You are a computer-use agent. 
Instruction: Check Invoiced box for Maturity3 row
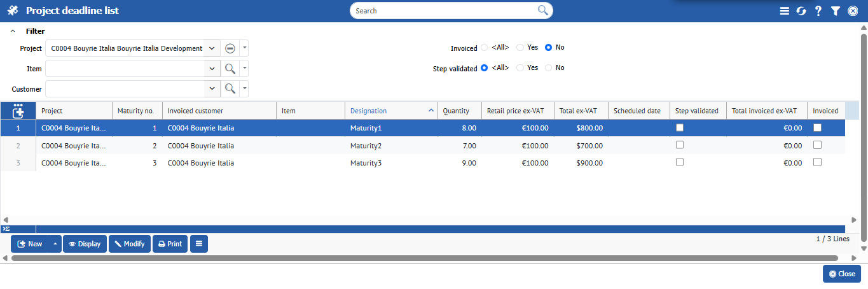(818, 162)
